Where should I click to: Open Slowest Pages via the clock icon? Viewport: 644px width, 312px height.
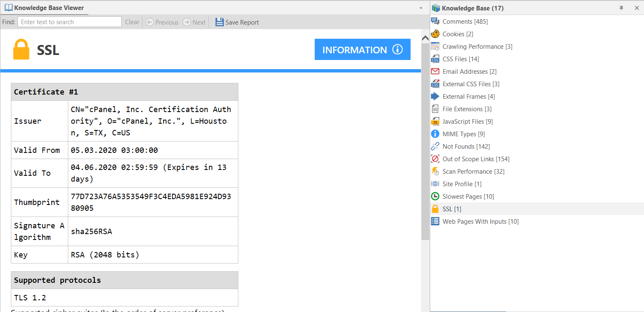tap(435, 196)
